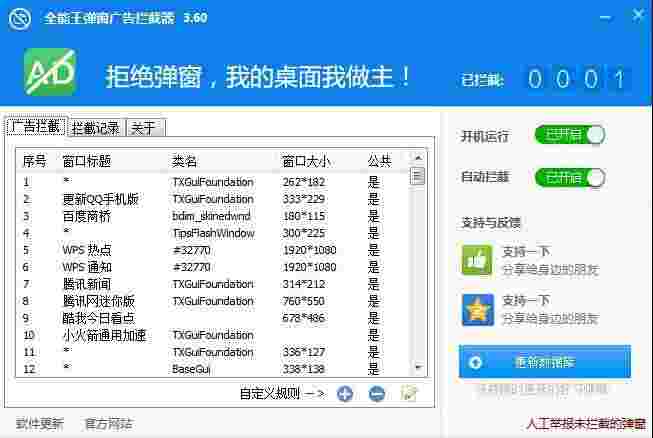The height and width of the screenshot is (438, 653).
Task: Switch to the 广告拦截 tab
Action: point(36,127)
